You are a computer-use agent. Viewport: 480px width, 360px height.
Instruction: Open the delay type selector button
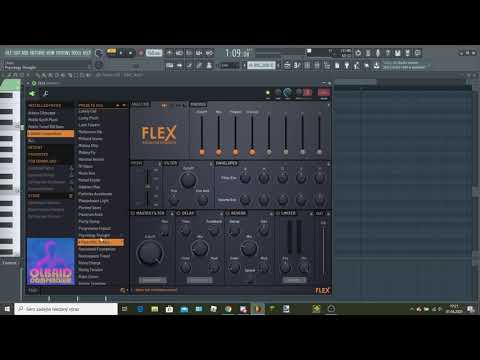(x=199, y=280)
